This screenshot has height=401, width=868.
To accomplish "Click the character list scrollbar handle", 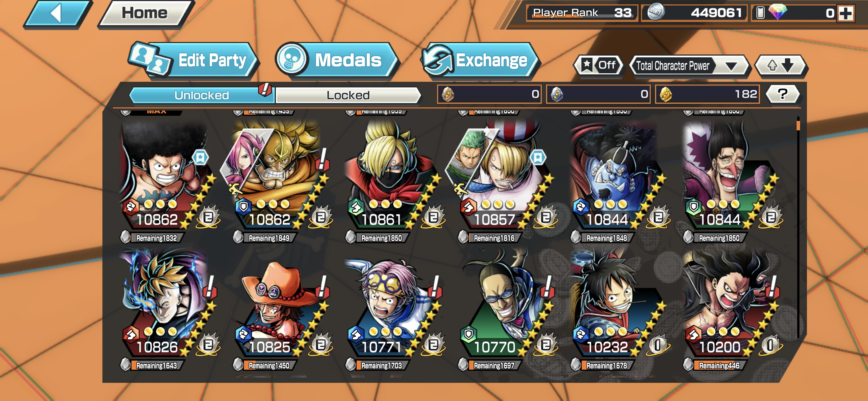I will click(798, 125).
